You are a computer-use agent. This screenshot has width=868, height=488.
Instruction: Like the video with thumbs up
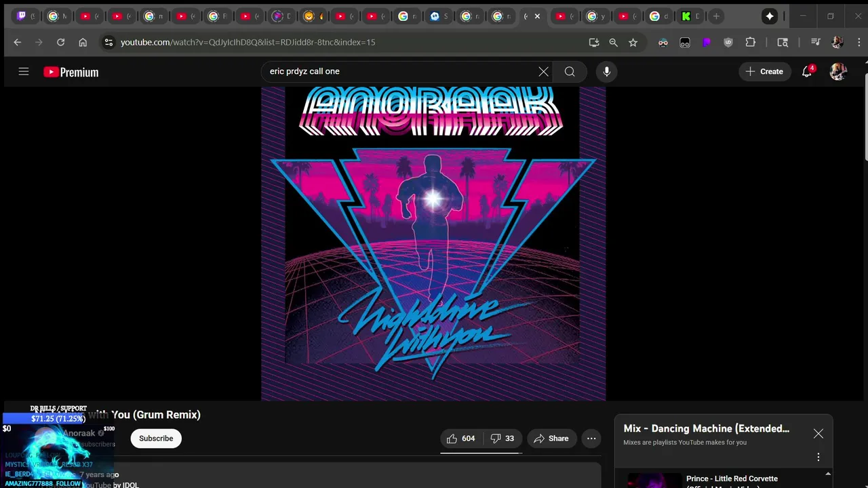click(460, 439)
